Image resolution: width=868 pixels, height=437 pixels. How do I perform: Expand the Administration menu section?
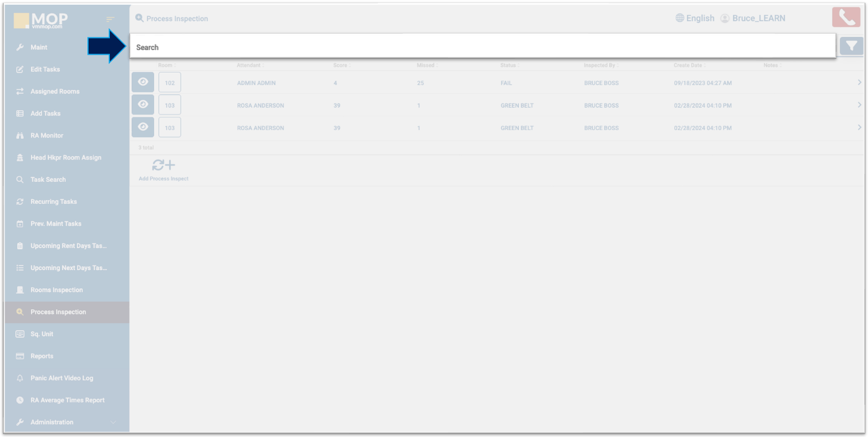[113, 423]
